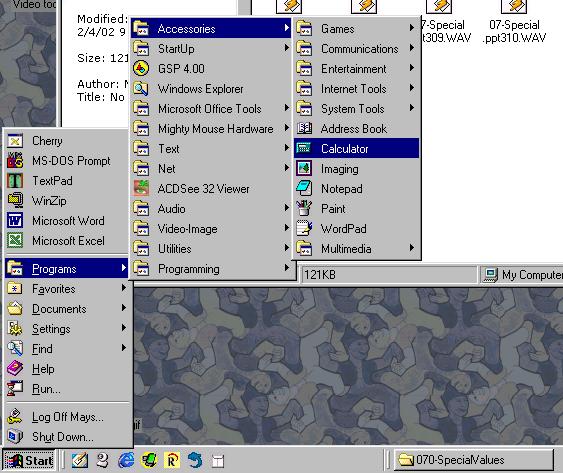Expand the System Tools submenu
Screen dimensions: 563x473
click(356, 108)
